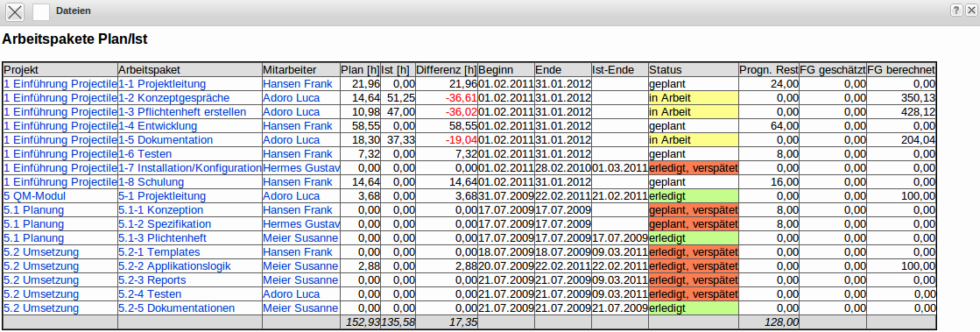This screenshot has width=980, height=332.
Task: Open the Dateien menu label
Action: [x=73, y=11]
